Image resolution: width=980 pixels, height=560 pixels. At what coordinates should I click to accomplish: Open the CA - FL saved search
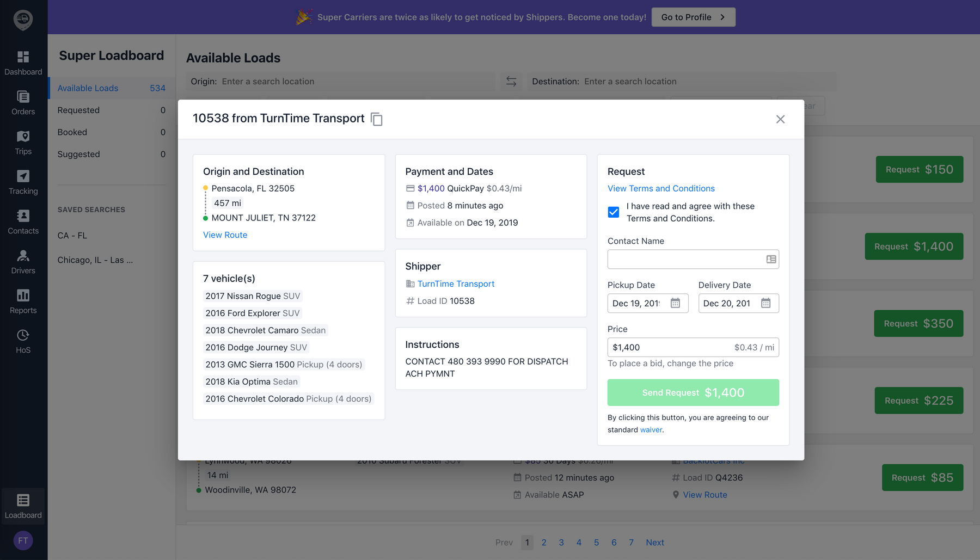[72, 236]
